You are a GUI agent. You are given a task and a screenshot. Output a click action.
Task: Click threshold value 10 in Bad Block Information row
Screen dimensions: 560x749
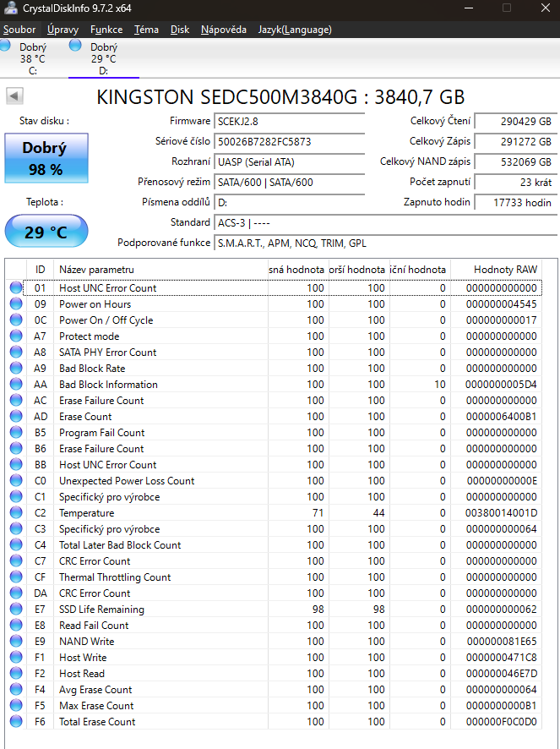[440, 385]
